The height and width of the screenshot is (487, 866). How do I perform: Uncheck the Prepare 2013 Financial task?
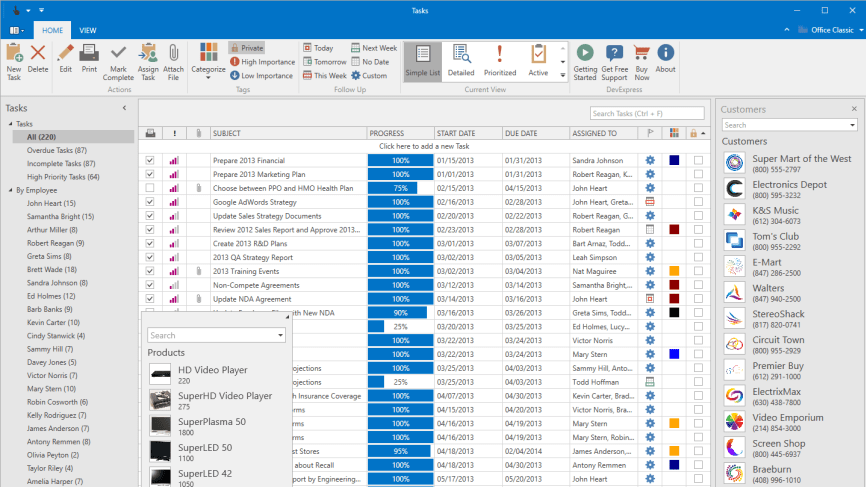(x=150, y=160)
